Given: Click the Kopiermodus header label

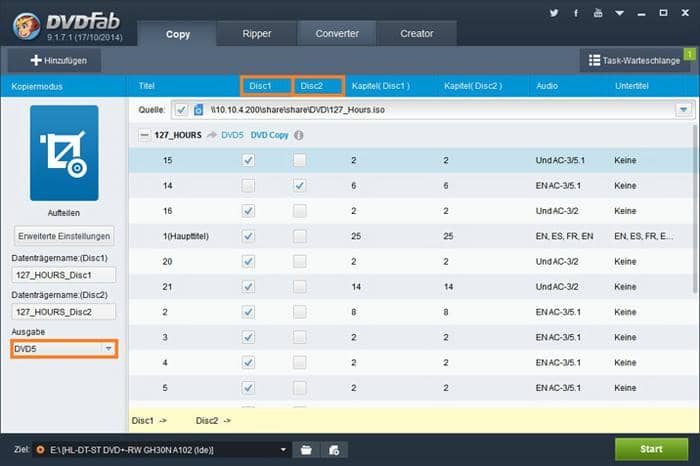Looking at the screenshot, I should click(37, 87).
